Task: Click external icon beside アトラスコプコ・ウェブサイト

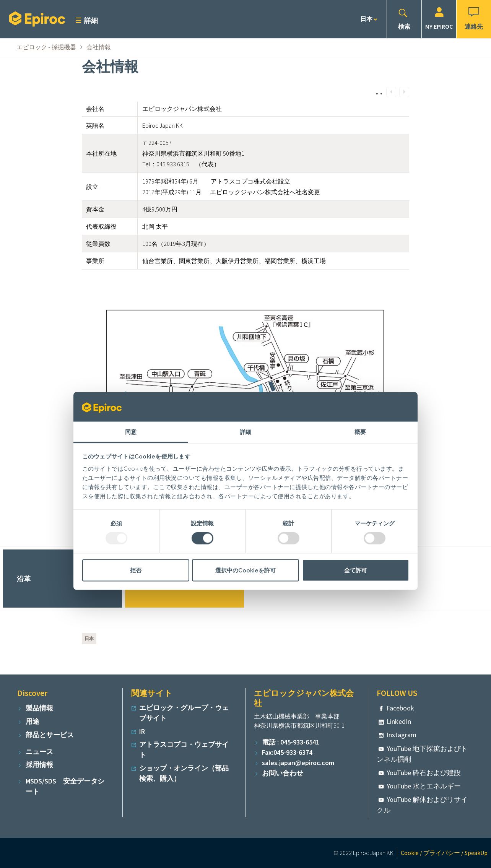Action: [133, 745]
